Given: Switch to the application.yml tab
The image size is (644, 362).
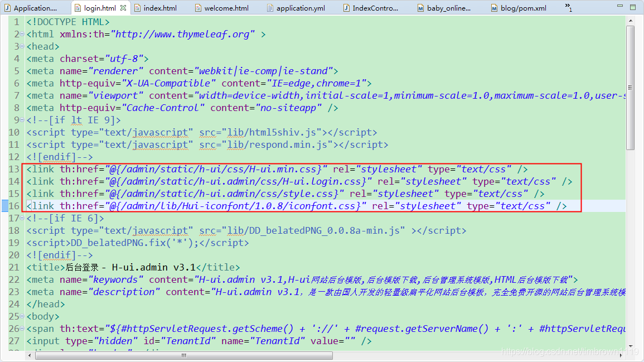Looking at the screenshot, I should 296,8.
